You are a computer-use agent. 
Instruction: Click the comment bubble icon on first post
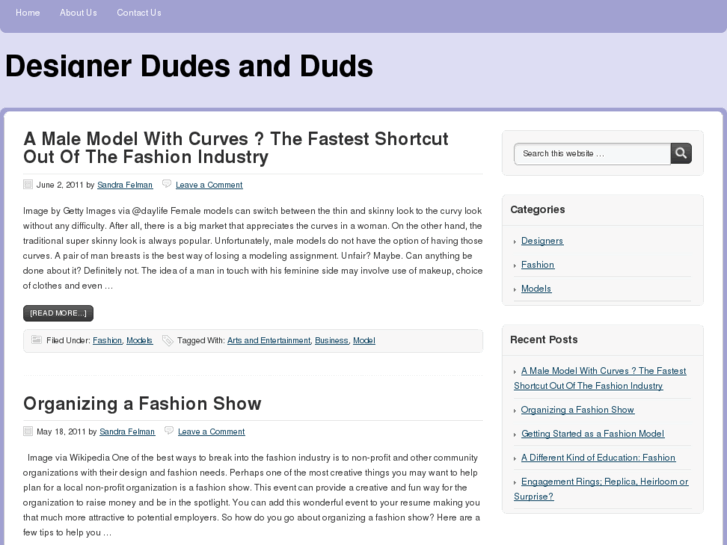tap(166, 185)
